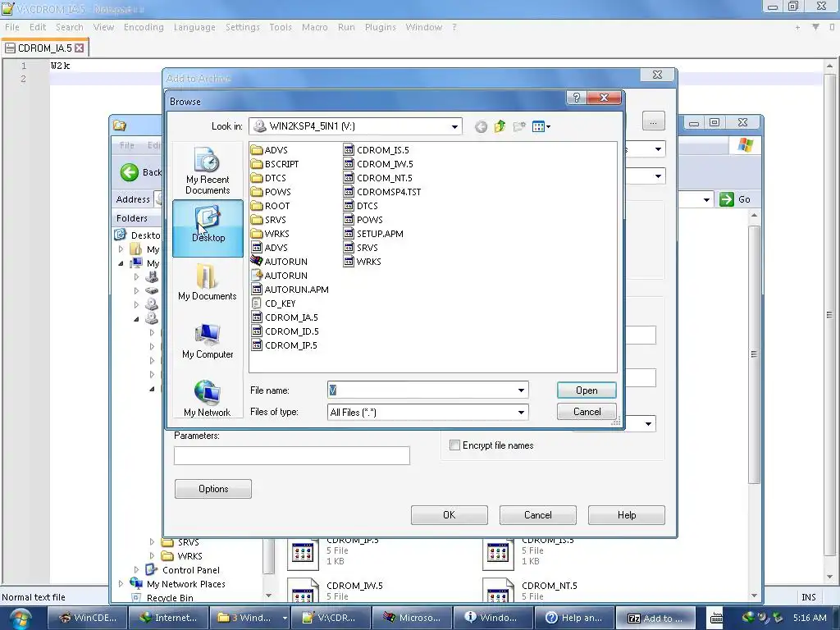Go up one level in Browse dialog

[x=500, y=126]
